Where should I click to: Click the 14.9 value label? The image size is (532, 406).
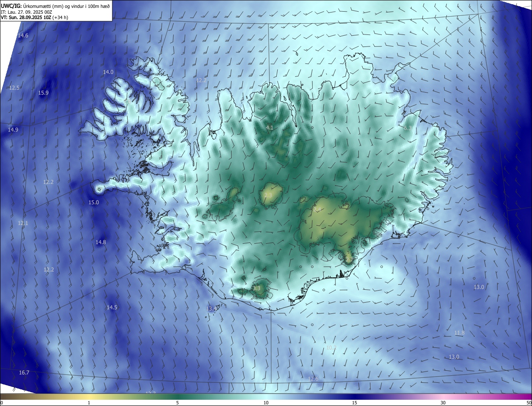point(13,130)
